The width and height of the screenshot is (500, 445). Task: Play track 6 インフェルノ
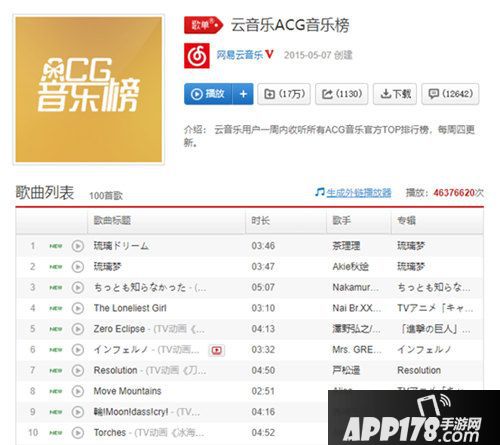[x=78, y=350]
